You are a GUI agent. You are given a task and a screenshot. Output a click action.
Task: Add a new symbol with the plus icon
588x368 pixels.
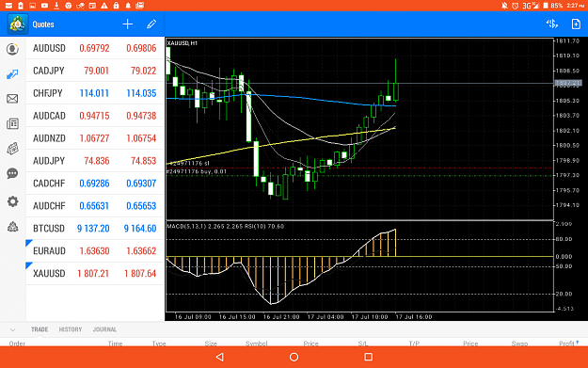pos(128,24)
